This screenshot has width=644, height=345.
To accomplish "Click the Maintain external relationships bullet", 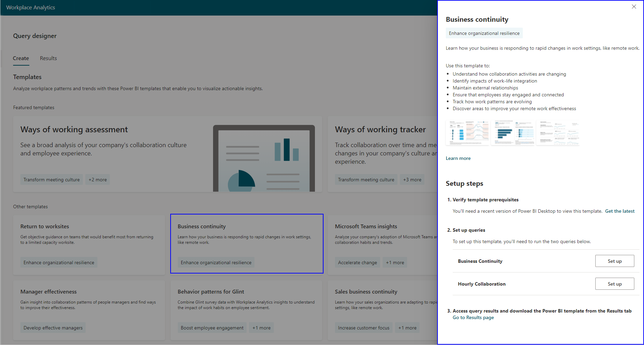I will (485, 88).
